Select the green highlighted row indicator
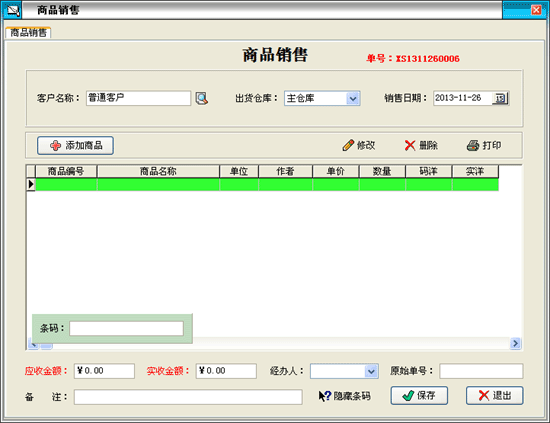This screenshot has height=423, width=550. (x=31, y=184)
